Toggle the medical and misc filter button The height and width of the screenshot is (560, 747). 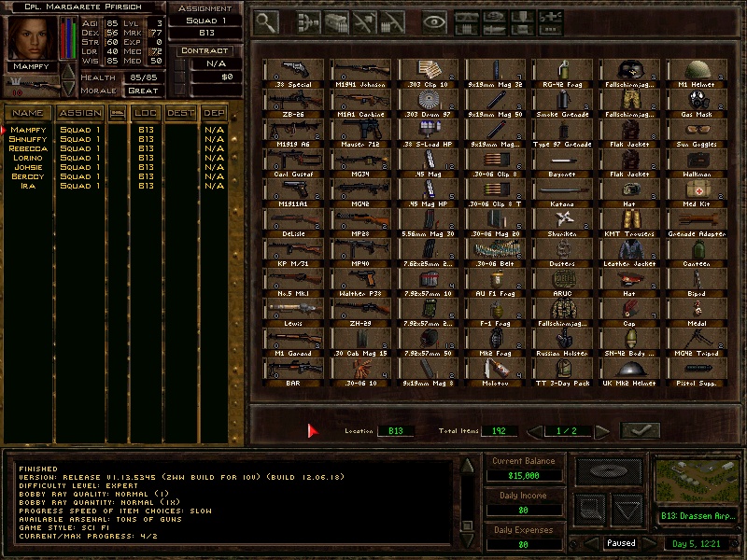pos(551,17)
